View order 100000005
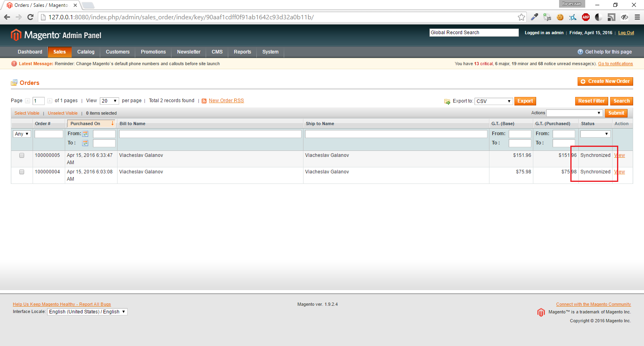 pos(620,155)
